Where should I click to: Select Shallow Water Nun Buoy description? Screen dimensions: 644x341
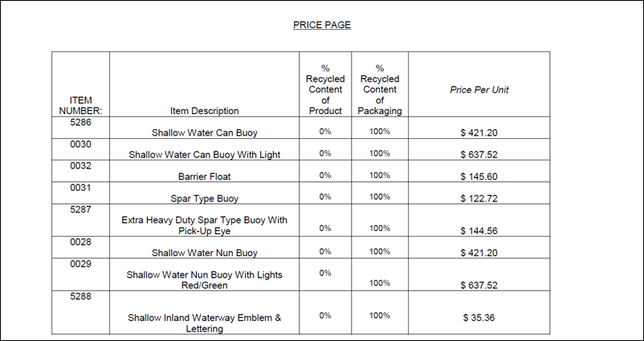(x=205, y=253)
